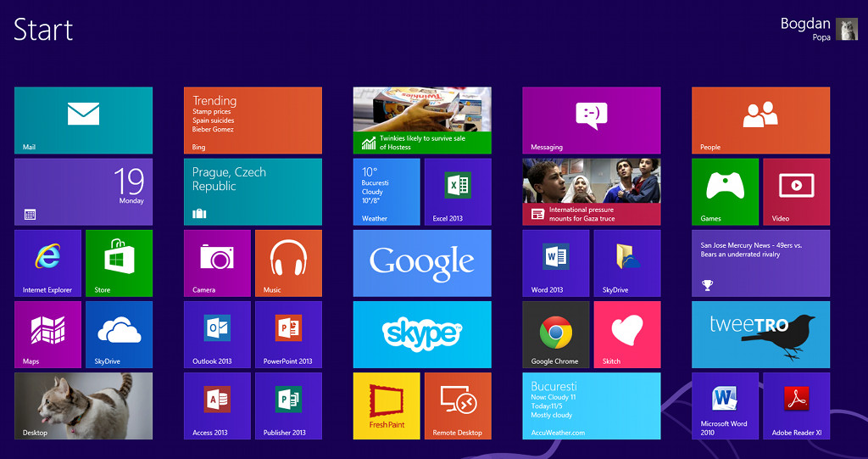Launch the Music tile

coord(288,263)
